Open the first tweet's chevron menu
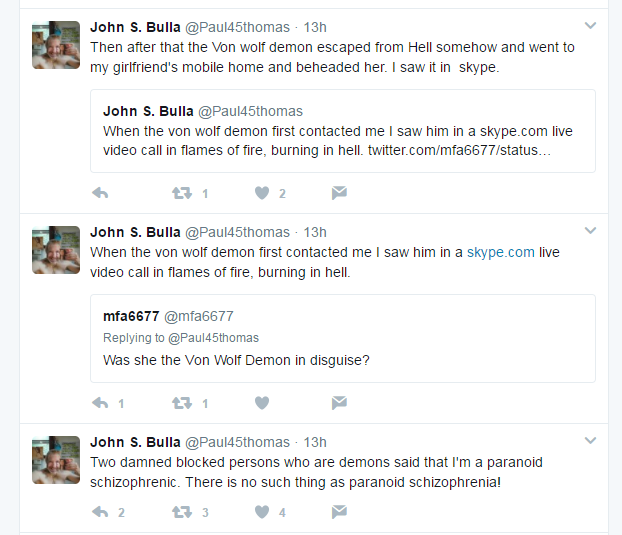622x535 pixels. click(590, 26)
